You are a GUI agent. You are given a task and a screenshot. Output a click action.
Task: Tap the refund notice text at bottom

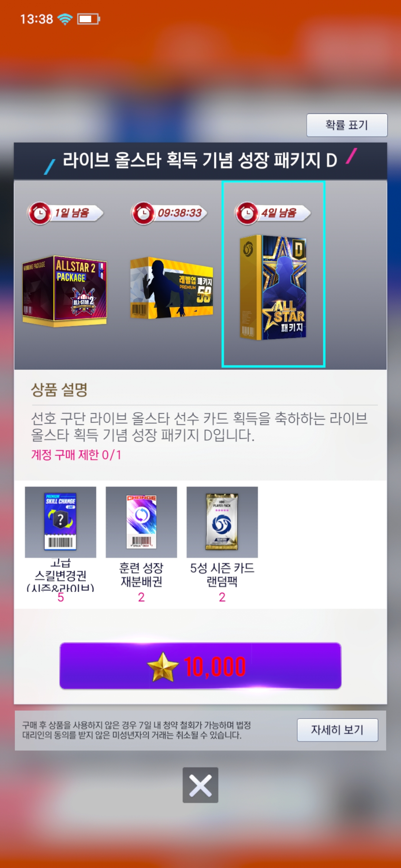pos(137,730)
